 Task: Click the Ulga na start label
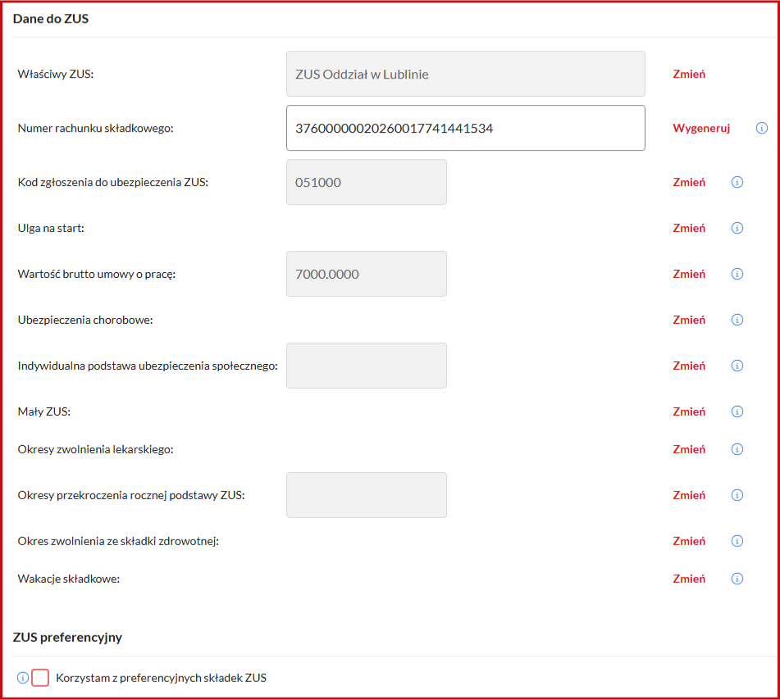click(51, 228)
